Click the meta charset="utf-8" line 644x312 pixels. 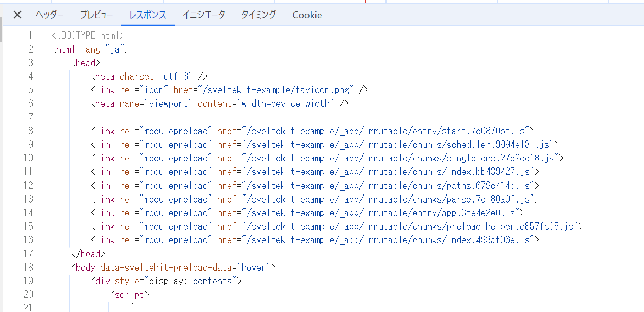coord(149,76)
